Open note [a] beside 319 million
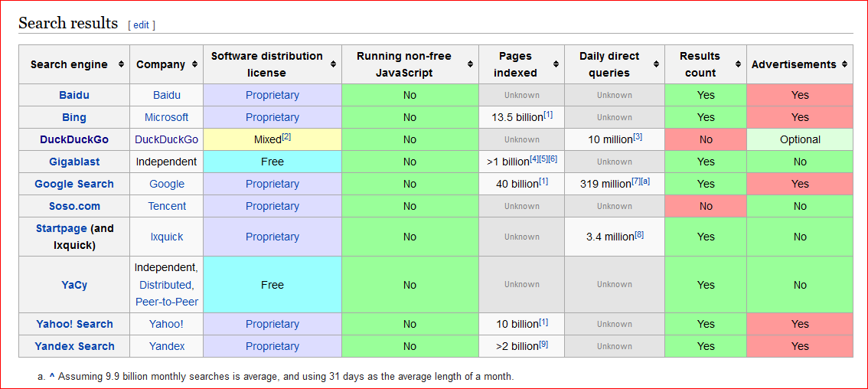Image resolution: width=868 pixels, height=389 pixels. [x=645, y=181]
